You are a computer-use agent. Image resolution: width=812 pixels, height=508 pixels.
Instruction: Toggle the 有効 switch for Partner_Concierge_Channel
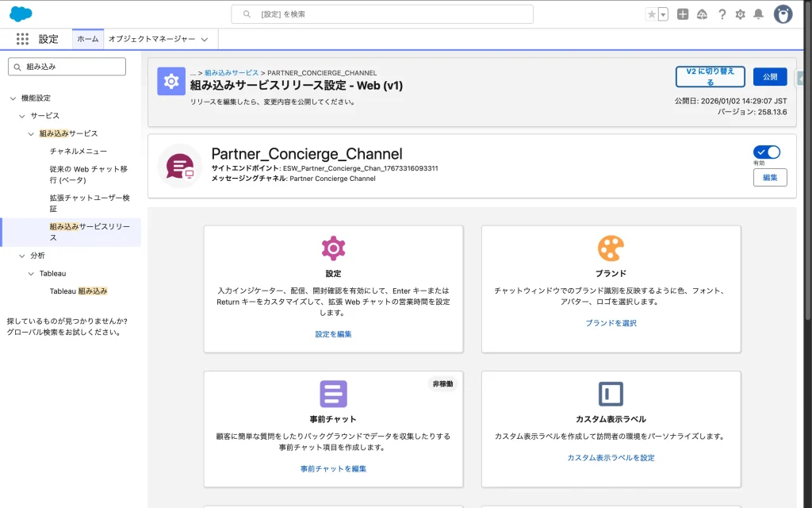pyautogui.click(x=767, y=152)
